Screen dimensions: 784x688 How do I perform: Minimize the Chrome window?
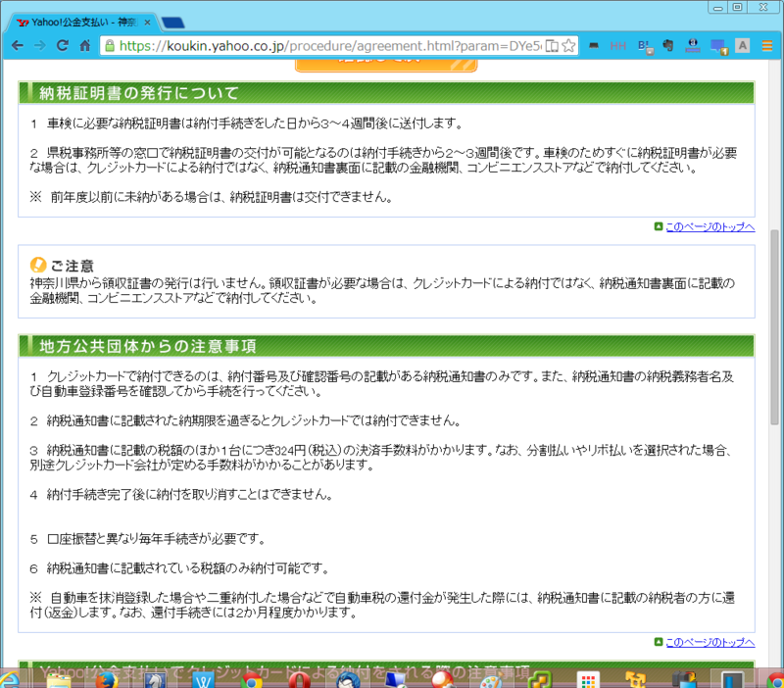[x=718, y=7]
